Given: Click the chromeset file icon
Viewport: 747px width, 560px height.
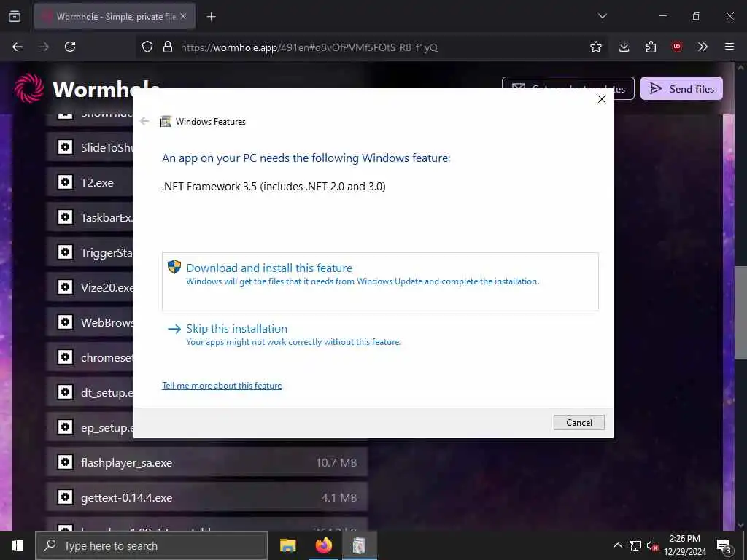Looking at the screenshot, I should pos(65,357).
